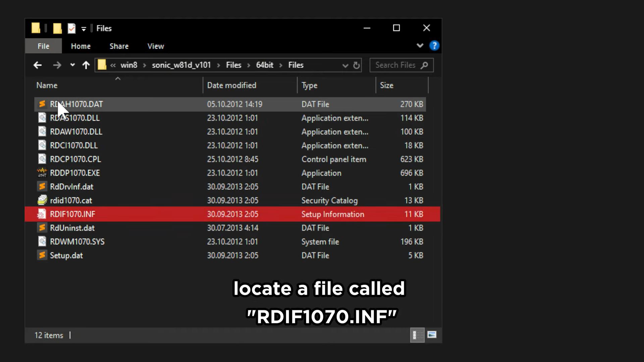Select the RDDP1070.EXE application icon
Image resolution: width=644 pixels, height=362 pixels.
point(42,173)
